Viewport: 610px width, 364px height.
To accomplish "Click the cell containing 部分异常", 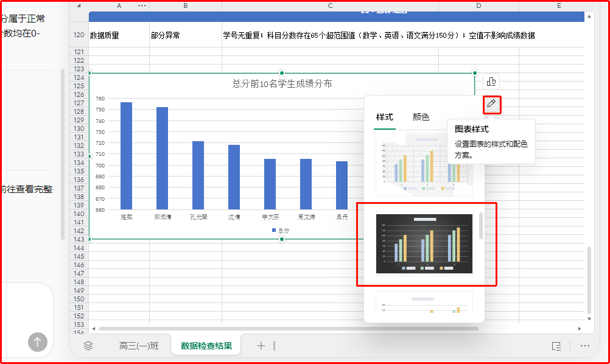I will [x=164, y=35].
